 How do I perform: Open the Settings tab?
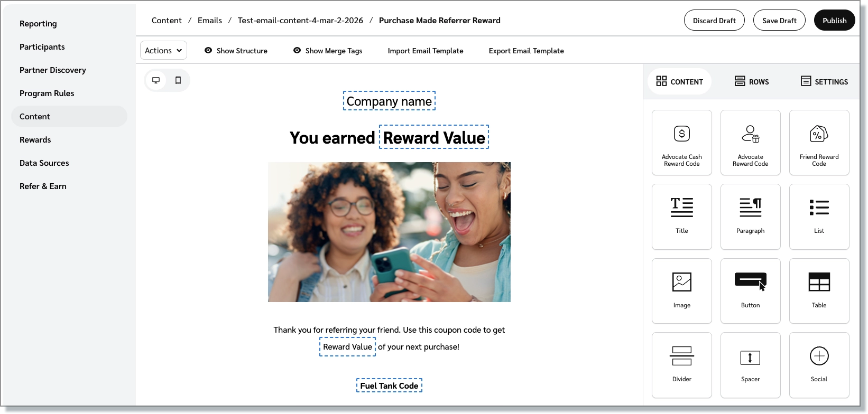(x=824, y=81)
